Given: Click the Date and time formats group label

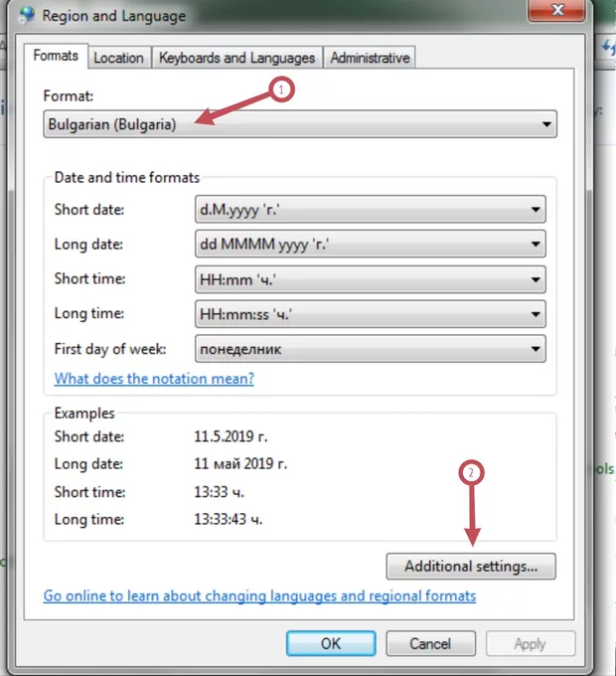Looking at the screenshot, I should coord(127,177).
